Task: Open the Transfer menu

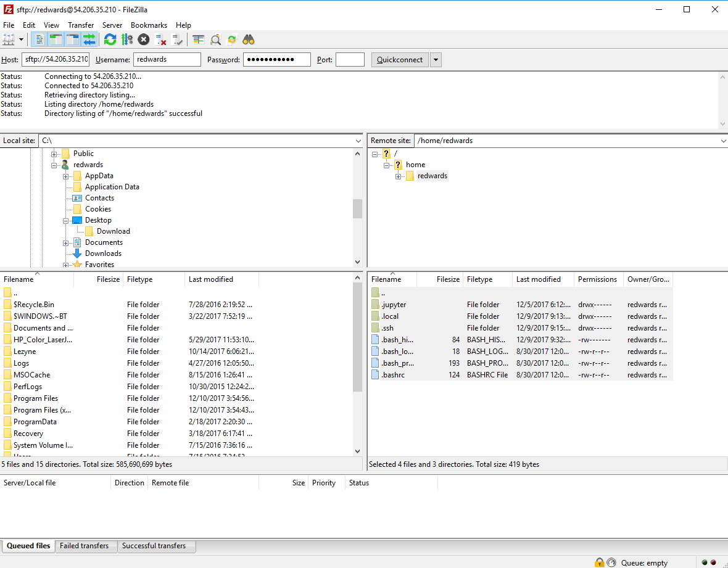Action: point(81,25)
